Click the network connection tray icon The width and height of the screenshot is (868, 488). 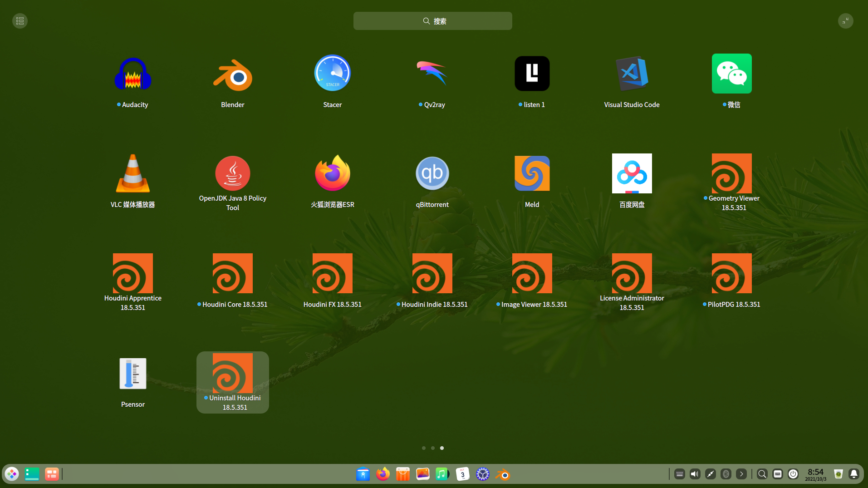tap(710, 474)
